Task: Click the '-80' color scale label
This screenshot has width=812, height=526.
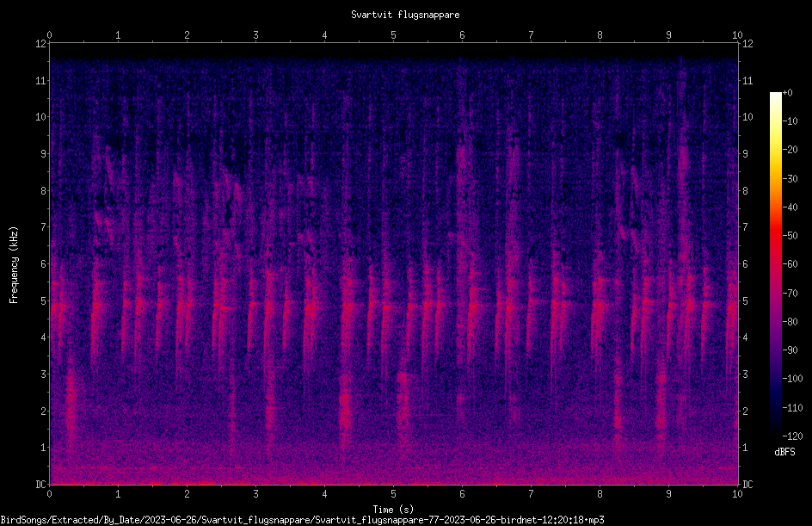Action: (790, 321)
